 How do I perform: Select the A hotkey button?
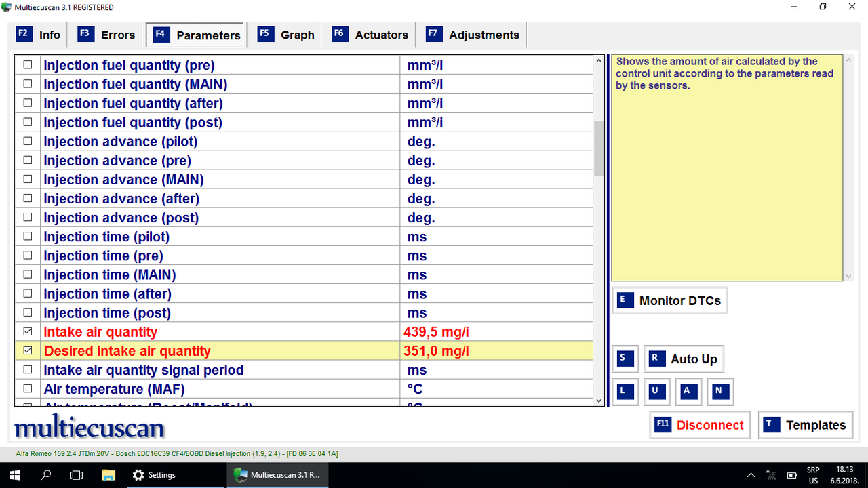[x=688, y=392]
